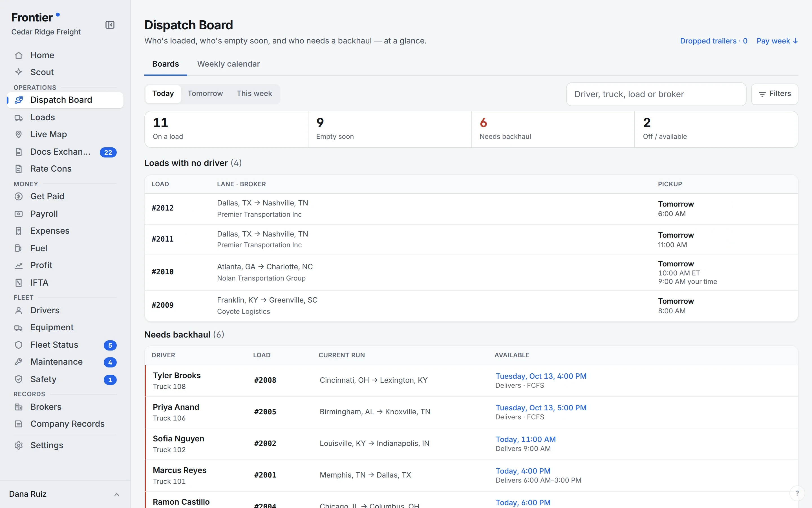Click the Docs Exchange document icon
The width and height of the screenshot is (812, 508).
click(19, 152)
